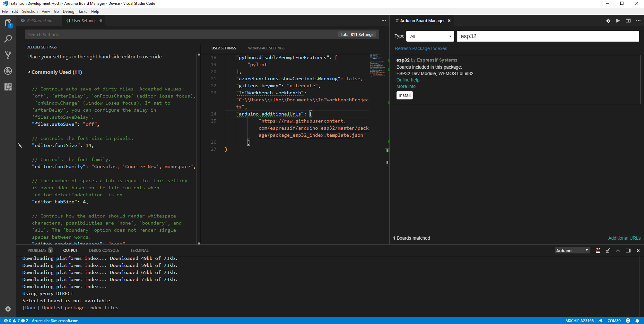
Task: Open the Debug menu
Action: pos(68,12)
